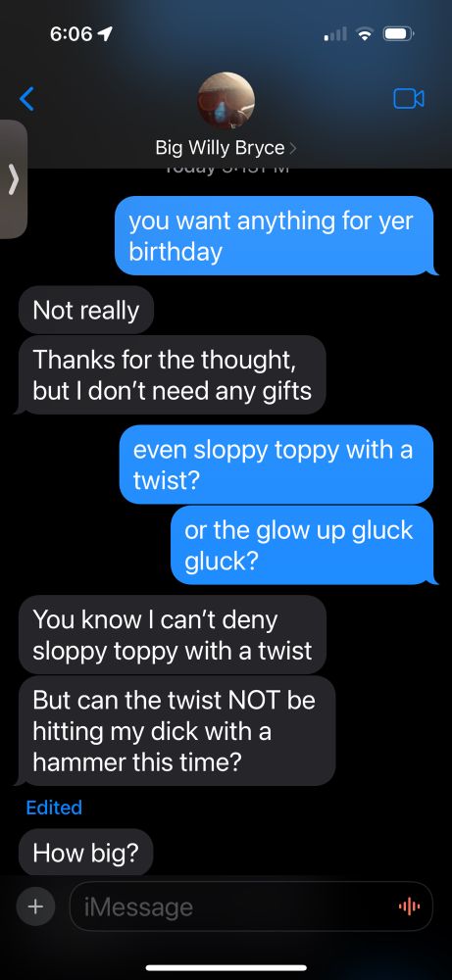Select the "How big?" message bubble

pyautogui.click(x=85, y=853)
